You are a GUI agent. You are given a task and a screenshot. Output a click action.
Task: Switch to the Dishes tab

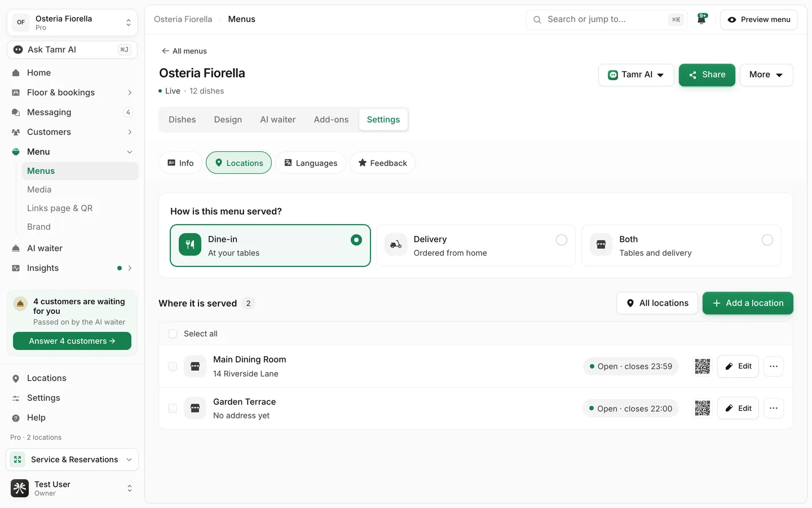(x=182, y=120)
